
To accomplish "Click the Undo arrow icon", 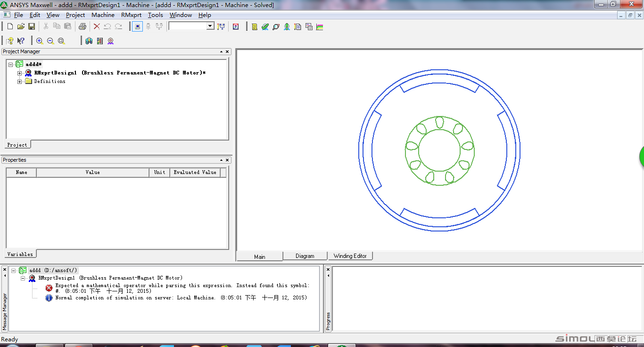I will coord(107,26).
